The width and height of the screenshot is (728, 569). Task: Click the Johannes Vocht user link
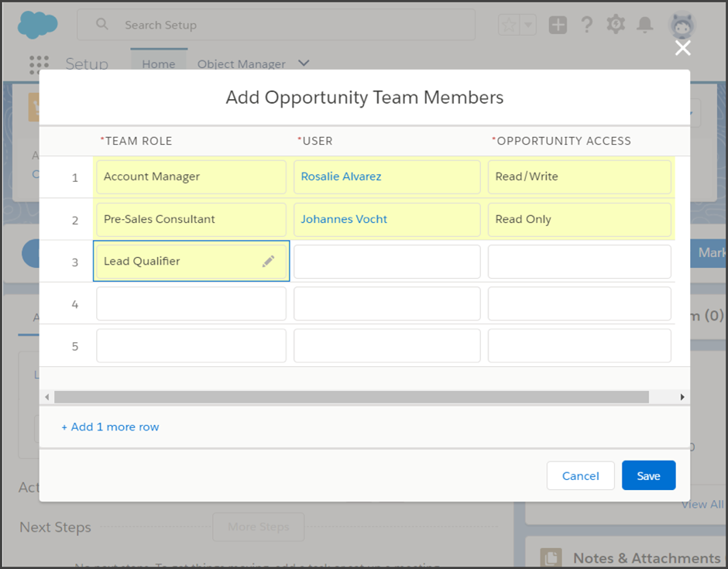tap(344, 219)
